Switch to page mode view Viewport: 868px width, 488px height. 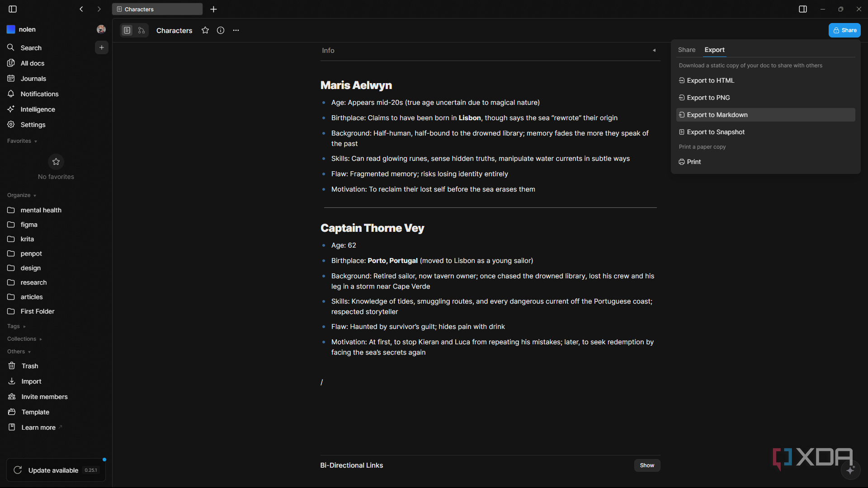(127, 30)
